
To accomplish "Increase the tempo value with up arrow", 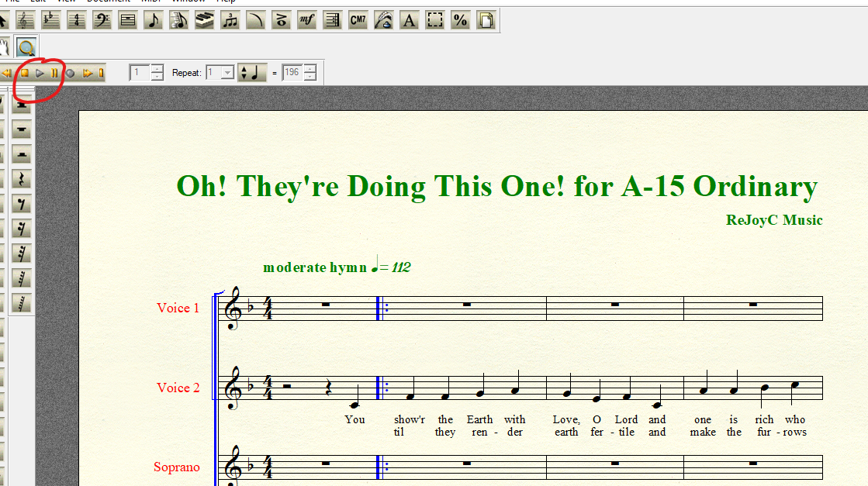I will coord(310,69).
